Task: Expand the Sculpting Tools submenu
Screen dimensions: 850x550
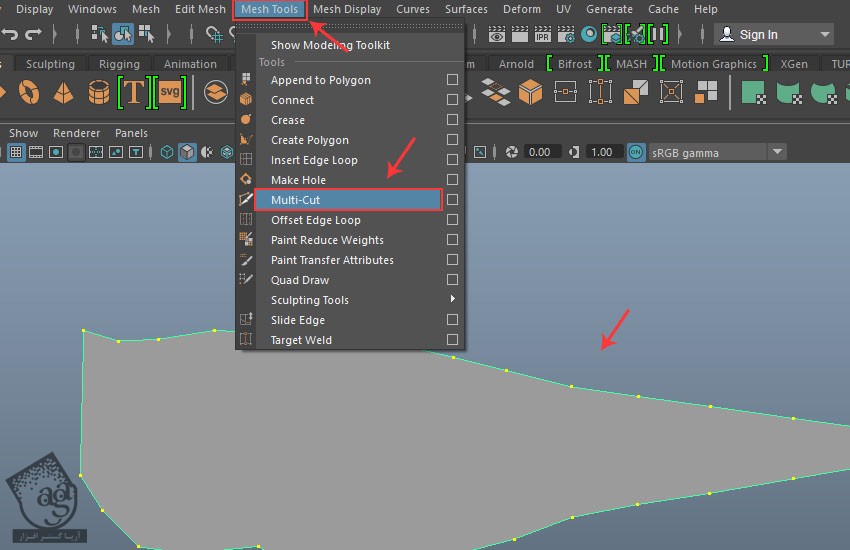Action: (452, 300)
